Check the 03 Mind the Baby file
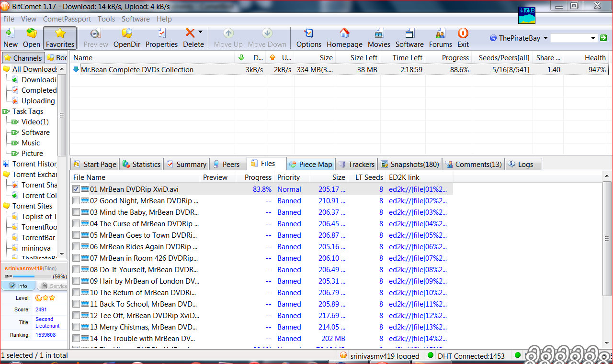Screen dimensions: 613x364 point(76,212)
